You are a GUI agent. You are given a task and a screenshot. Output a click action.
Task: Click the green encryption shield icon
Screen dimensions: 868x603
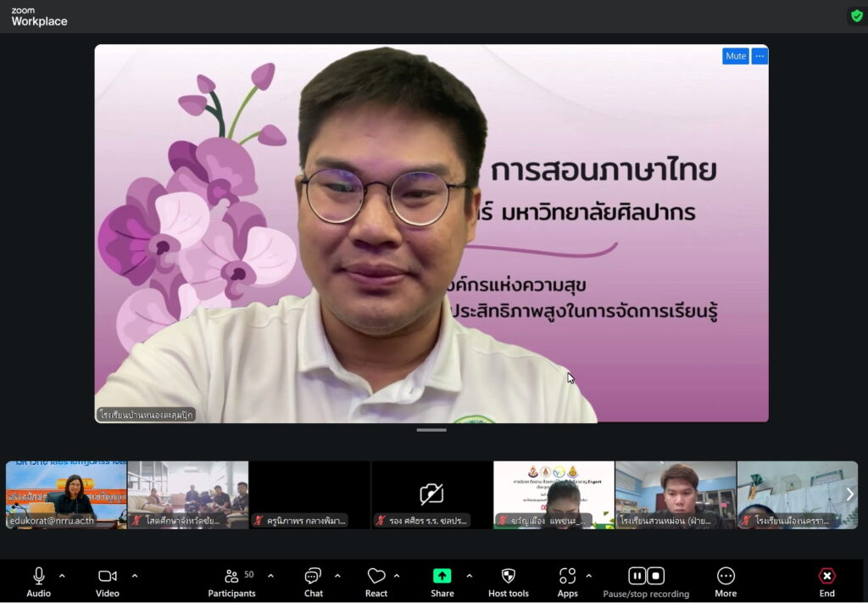point(856,15)
